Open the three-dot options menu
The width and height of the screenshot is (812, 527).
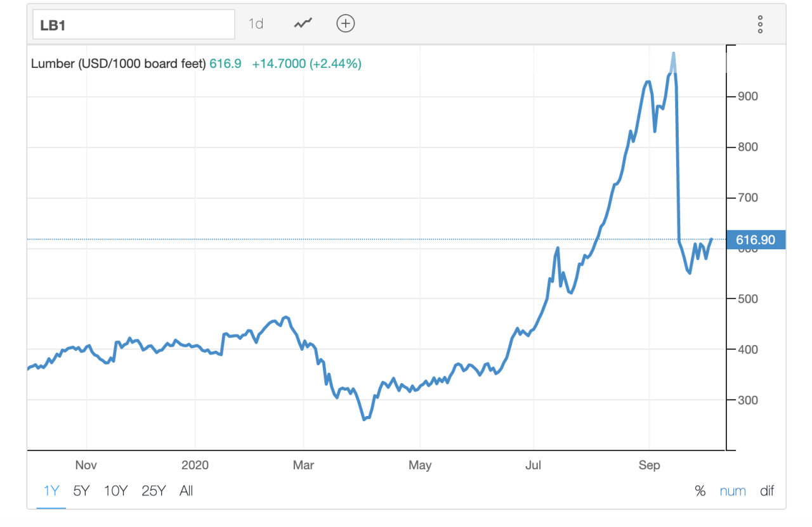pyautogui.click(x=760, y=25)
